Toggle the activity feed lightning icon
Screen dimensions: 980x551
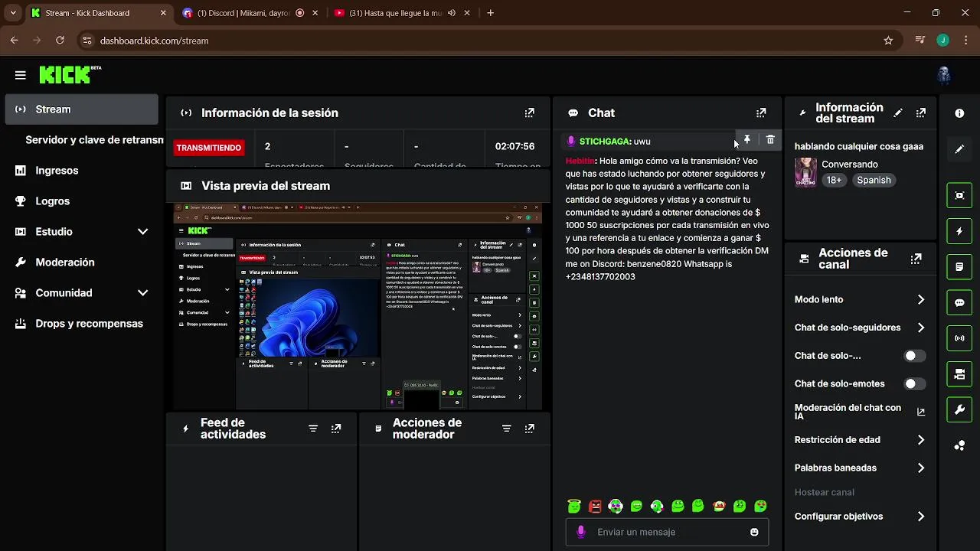tap(959, 231)
